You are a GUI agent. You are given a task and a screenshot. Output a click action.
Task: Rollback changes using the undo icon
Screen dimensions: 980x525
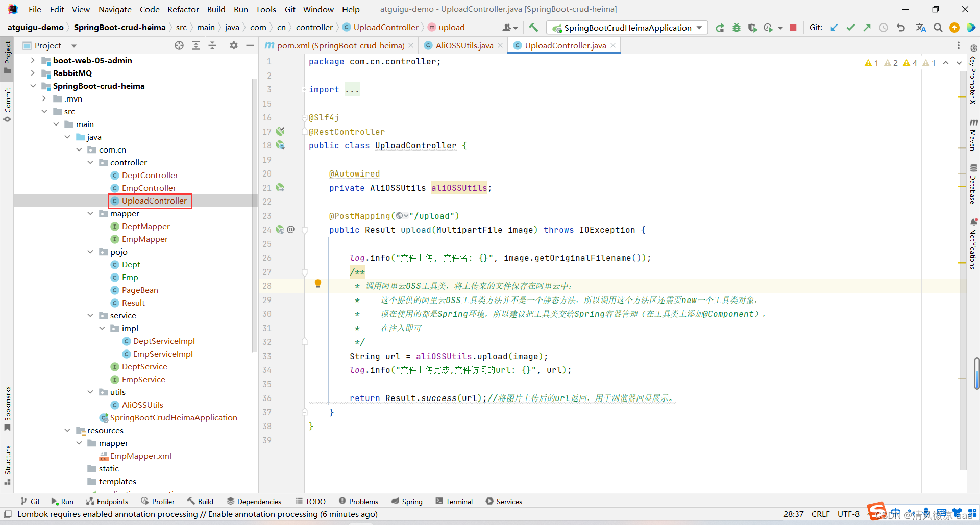pyautogui.click(x=901, y=28)
